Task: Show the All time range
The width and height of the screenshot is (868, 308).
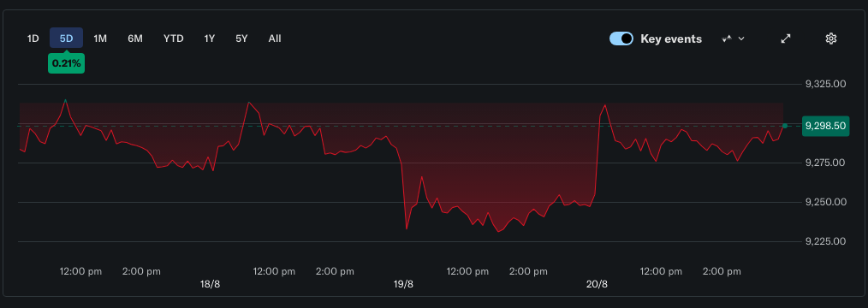Action: coord(275,38)
